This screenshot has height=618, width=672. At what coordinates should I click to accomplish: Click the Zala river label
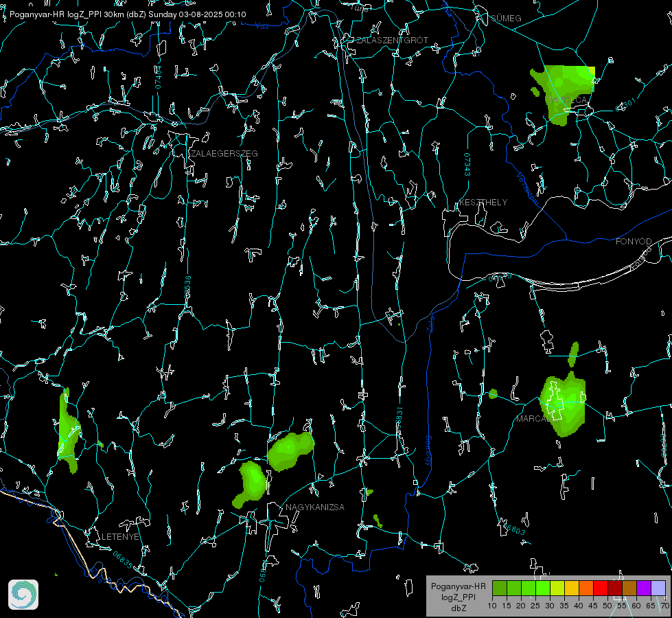[430, 323]
